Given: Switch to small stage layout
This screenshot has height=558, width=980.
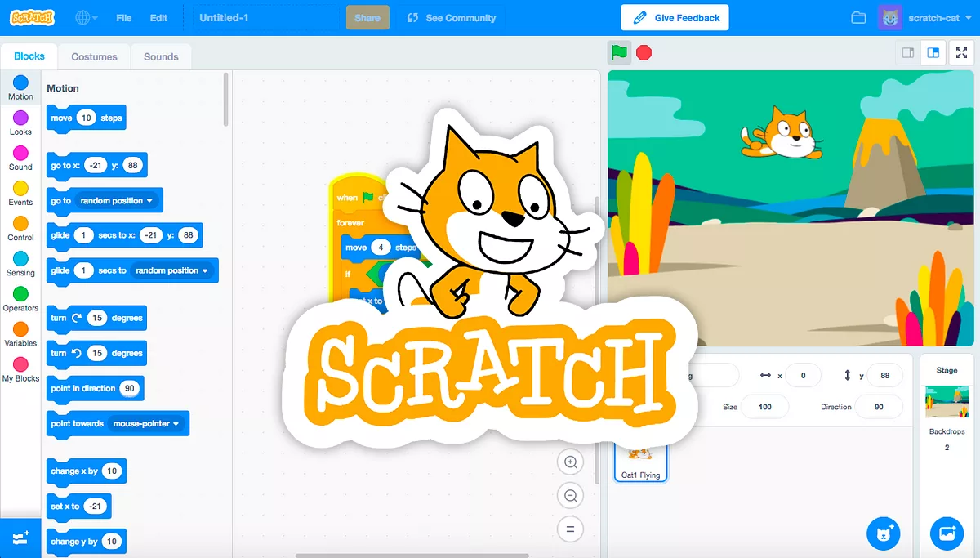Looking at the screenshot, I should [908, 53].
